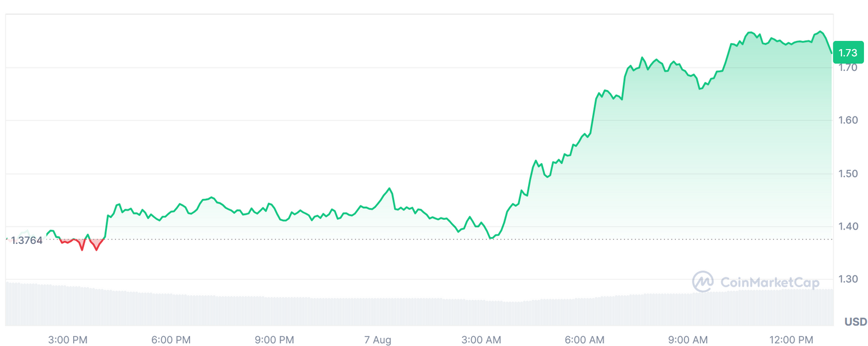Click the USD currency label
Viewport: 868px width, 346px height.
[x=855, y=322]
